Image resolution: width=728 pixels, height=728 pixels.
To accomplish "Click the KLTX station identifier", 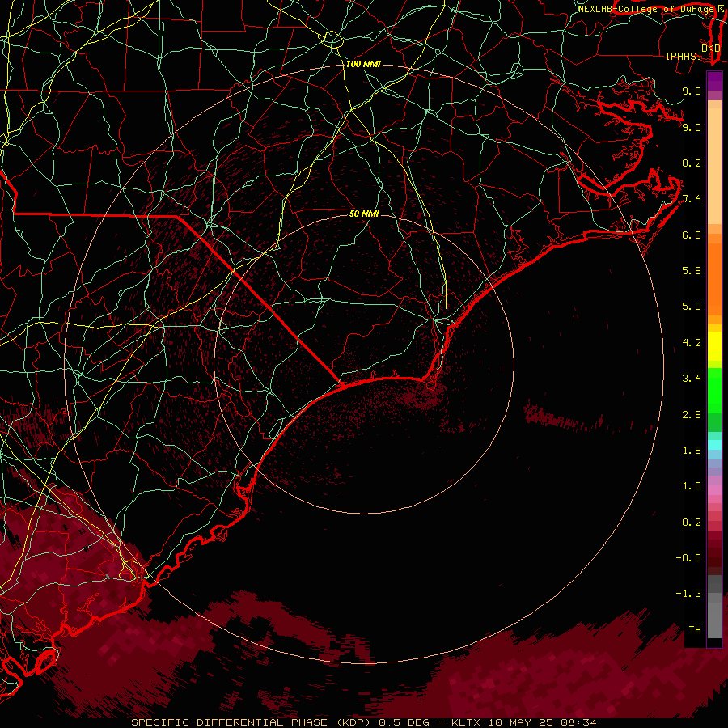I will [x=467, y=722].
